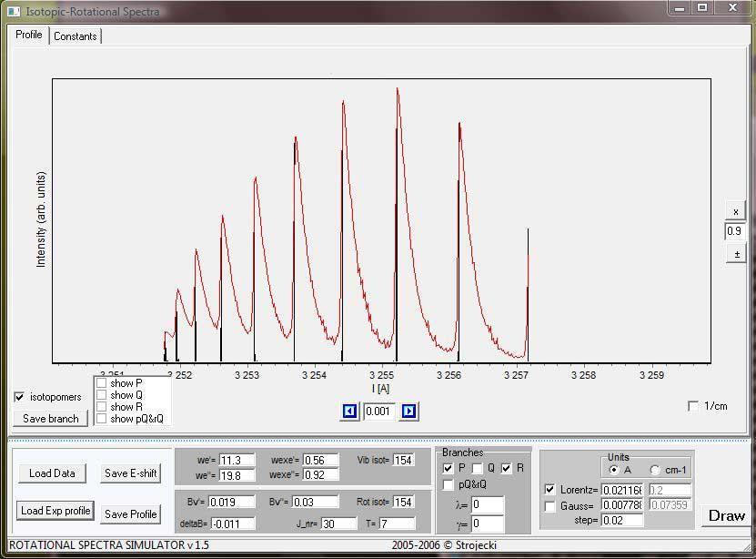Edit the Lorentz width field
Viewport: 756px width, 559px height.
[622, 491]
